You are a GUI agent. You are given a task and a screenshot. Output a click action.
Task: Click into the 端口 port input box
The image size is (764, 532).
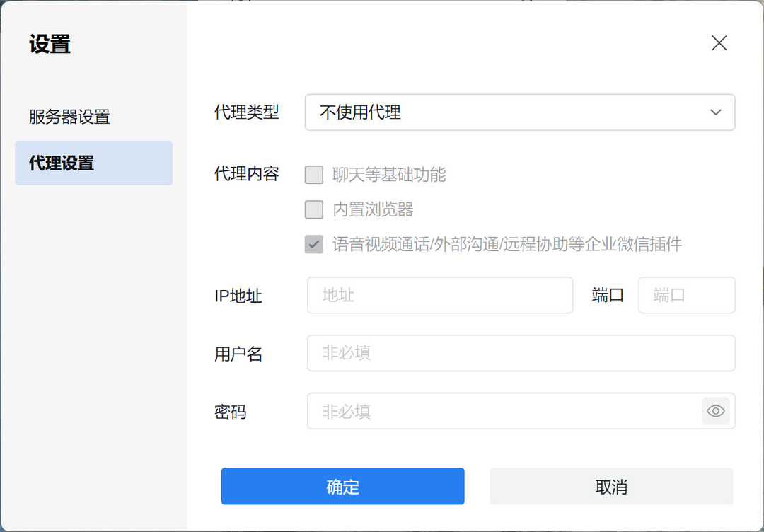click(686, 295)
